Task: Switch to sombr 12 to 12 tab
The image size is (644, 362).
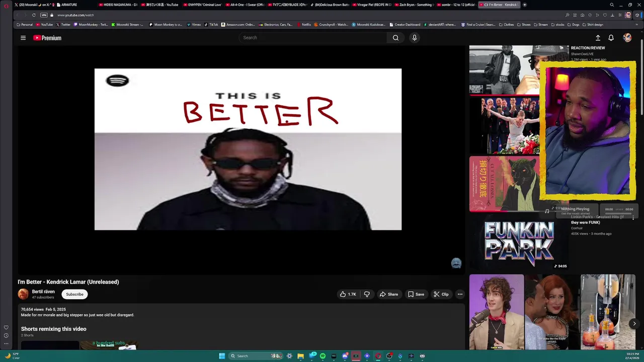Action: tap(456, 5)
